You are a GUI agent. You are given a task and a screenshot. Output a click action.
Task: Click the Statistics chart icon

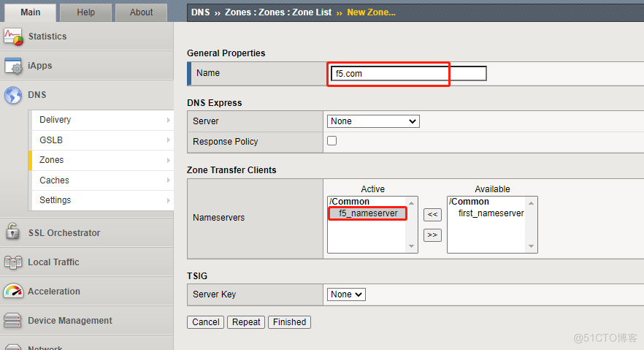(x=13, y=37)
